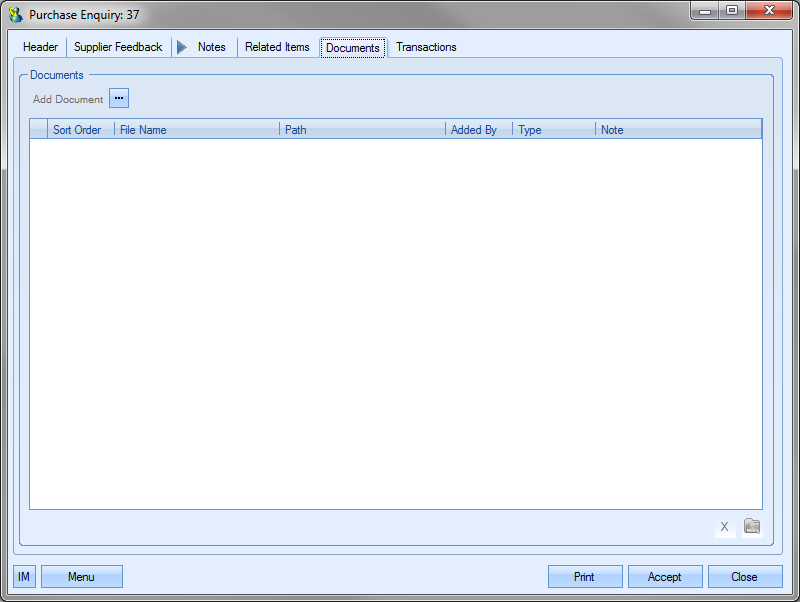Switch to the Header tab

point(40,47)
